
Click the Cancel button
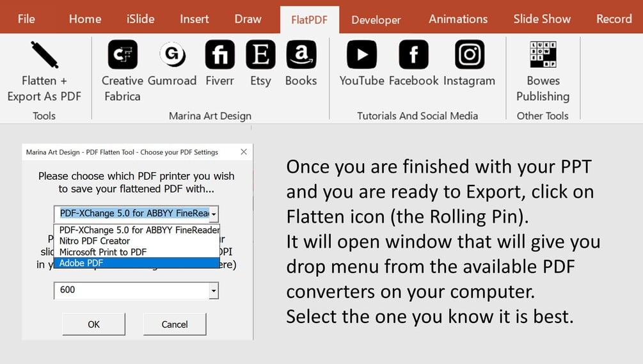175,324
